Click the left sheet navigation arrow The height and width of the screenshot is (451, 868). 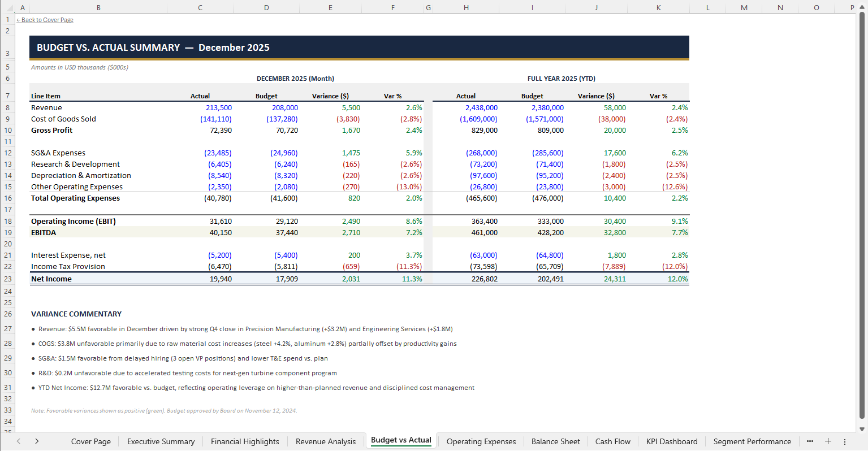point(18,441)
